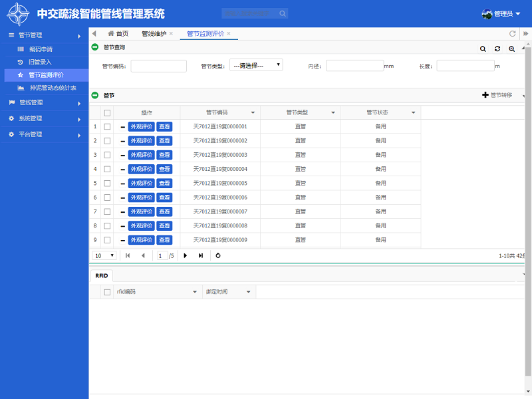The image size is (532, 399).
Task: Collapse the 管节查询 panel with green minus icon
Action: tap(94, 47)
